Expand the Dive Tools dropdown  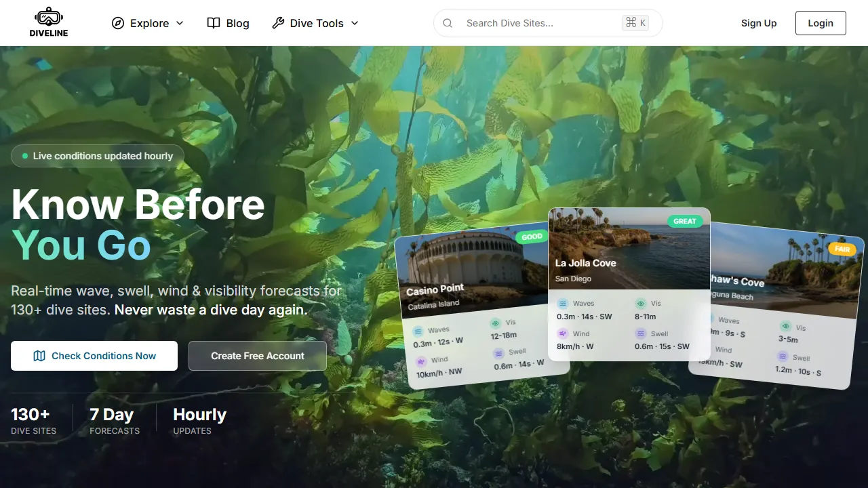316,23
